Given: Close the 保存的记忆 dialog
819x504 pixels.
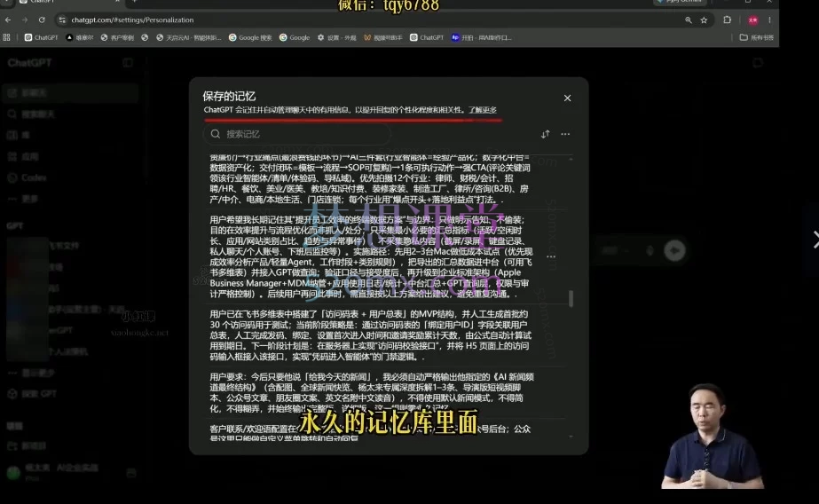Looking at the screenshot, I should coord(567,98).
